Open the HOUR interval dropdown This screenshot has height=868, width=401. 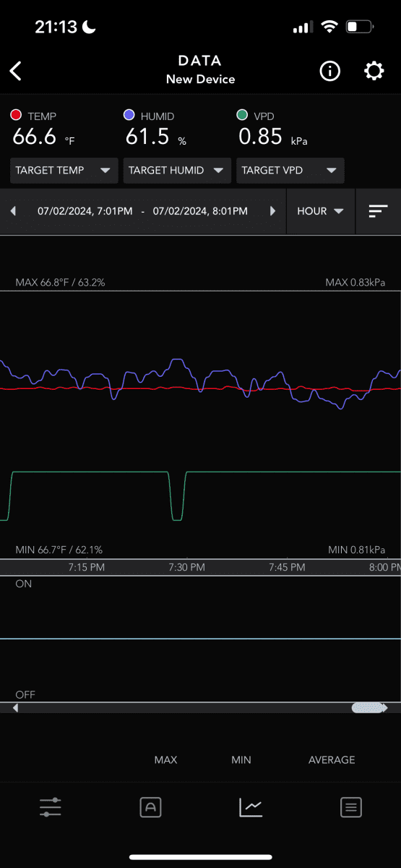coord(321,211)
